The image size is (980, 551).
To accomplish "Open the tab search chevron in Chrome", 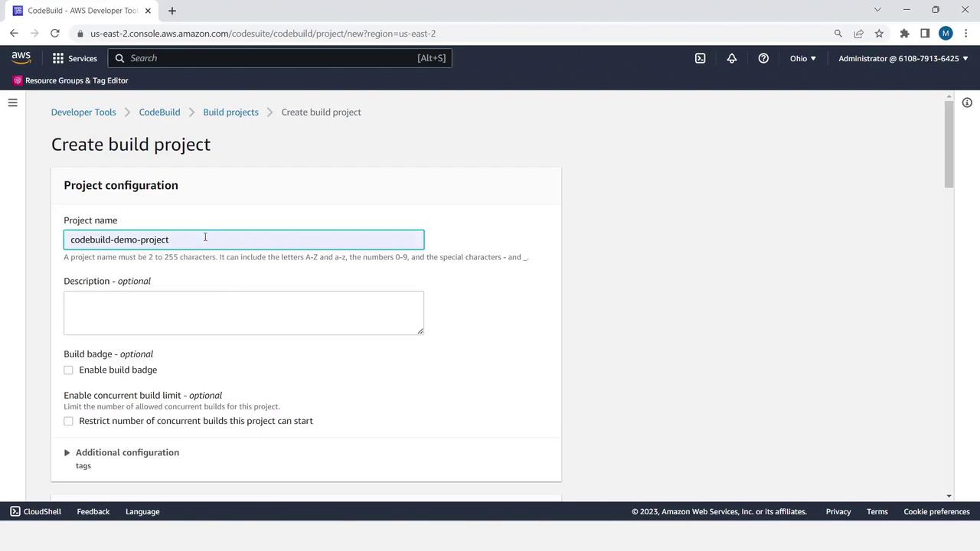I will pyautogui.click(x=877, y=10).
